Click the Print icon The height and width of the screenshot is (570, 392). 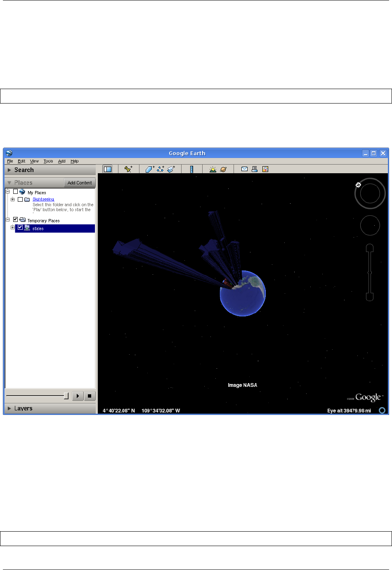click(x=255, y=169)
